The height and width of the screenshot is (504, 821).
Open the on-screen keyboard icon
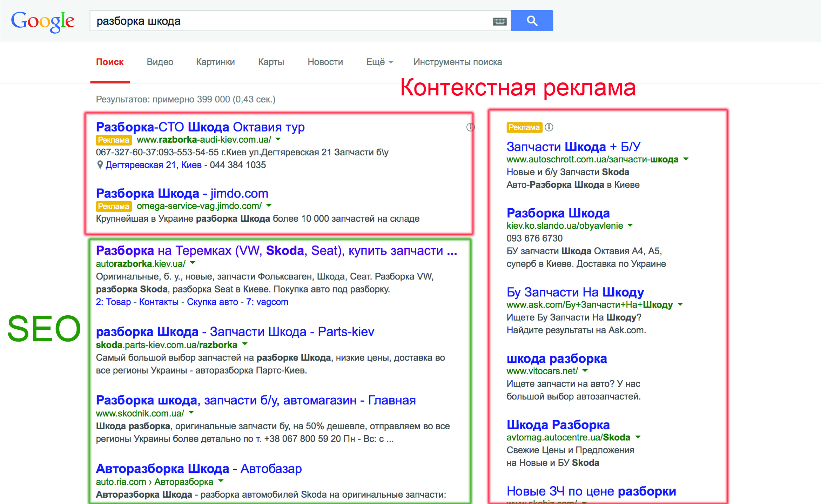[499, 21]
